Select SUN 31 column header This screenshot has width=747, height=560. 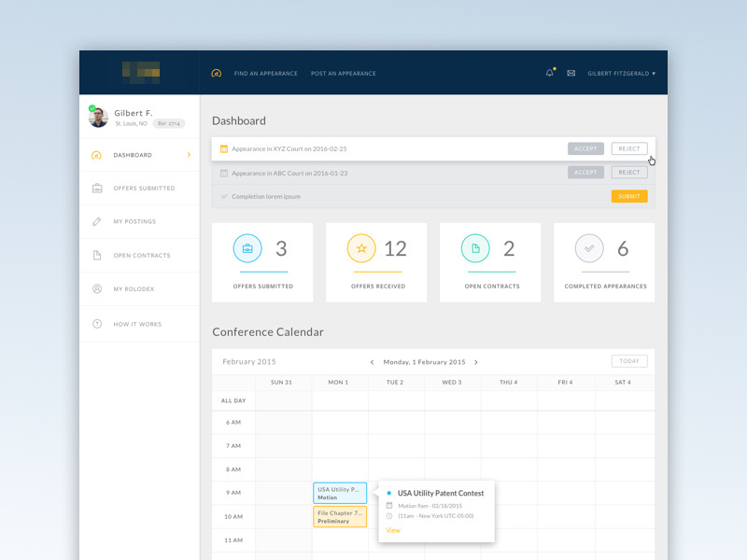(x=281, y=383)
